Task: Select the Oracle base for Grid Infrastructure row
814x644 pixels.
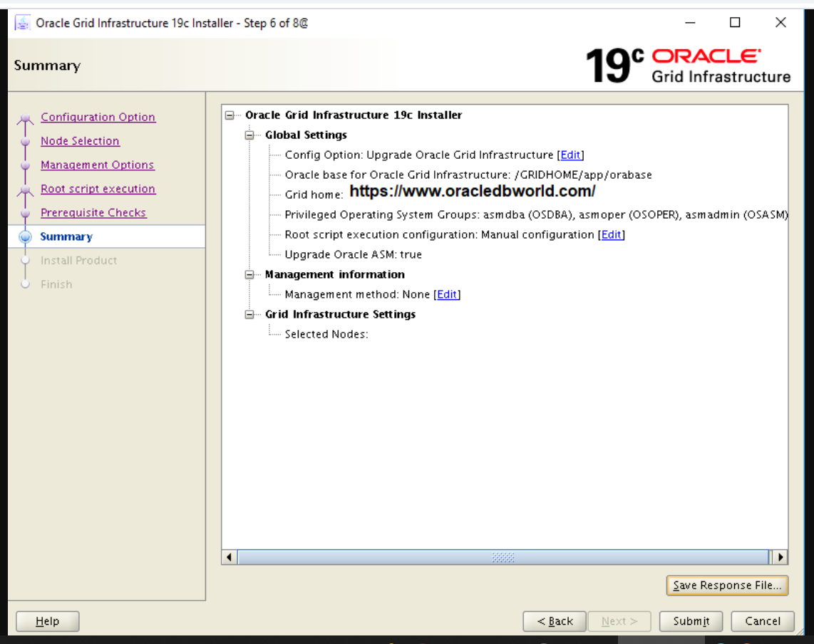Action: [468, 175]
